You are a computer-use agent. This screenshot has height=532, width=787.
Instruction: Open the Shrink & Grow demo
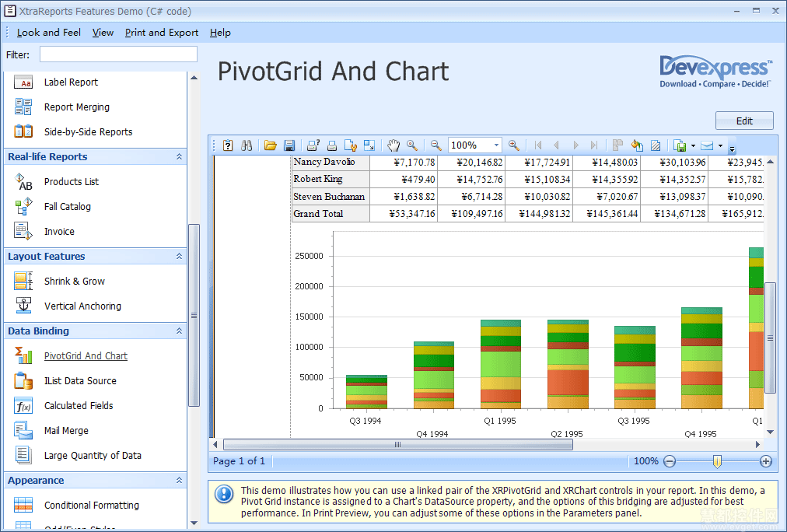click(75, 281)
